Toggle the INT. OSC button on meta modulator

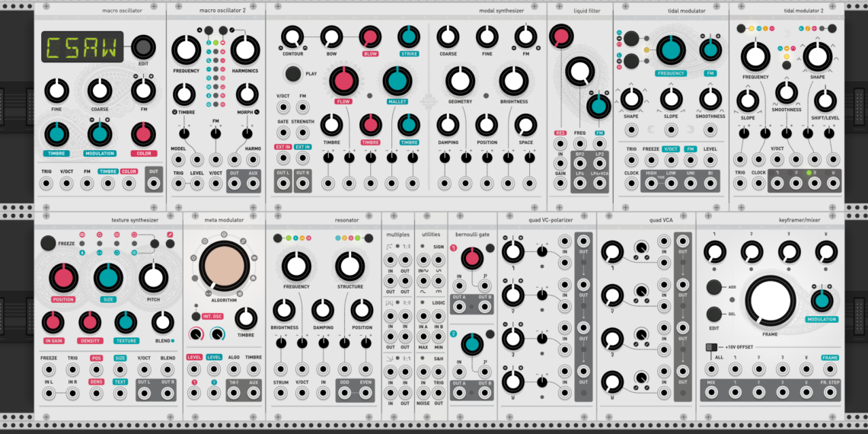[x=196, y=317]
